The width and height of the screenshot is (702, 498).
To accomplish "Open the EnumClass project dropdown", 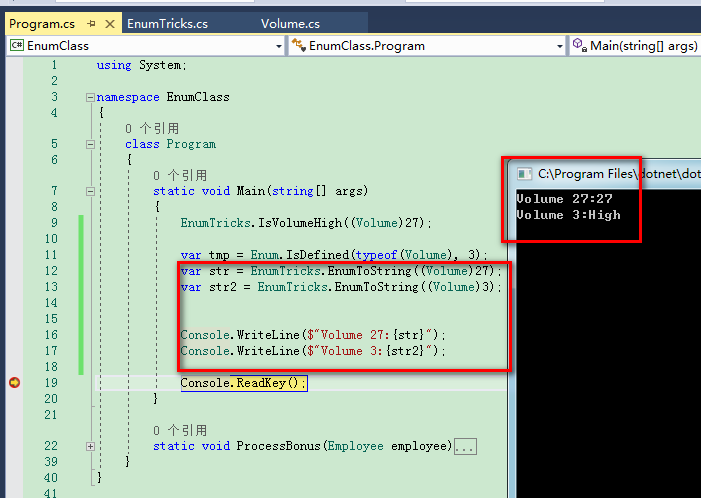I will click(279, 46).
